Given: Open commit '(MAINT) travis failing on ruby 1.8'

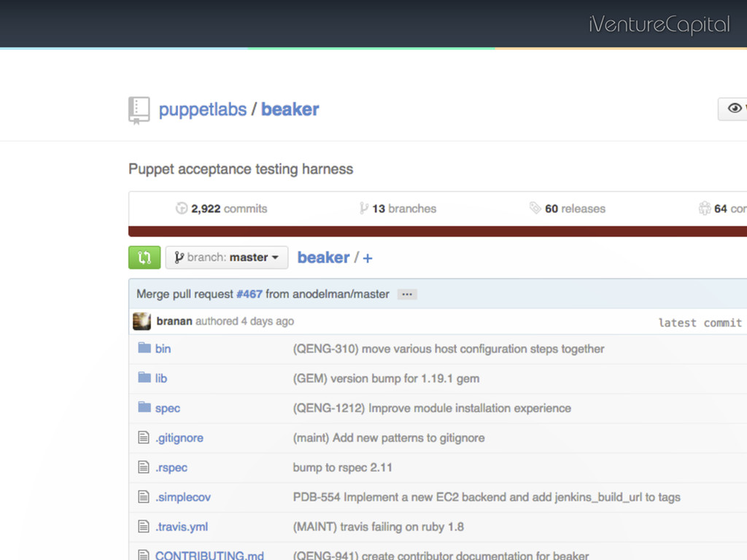Looking at the screenshot, I should pos(379,527).
